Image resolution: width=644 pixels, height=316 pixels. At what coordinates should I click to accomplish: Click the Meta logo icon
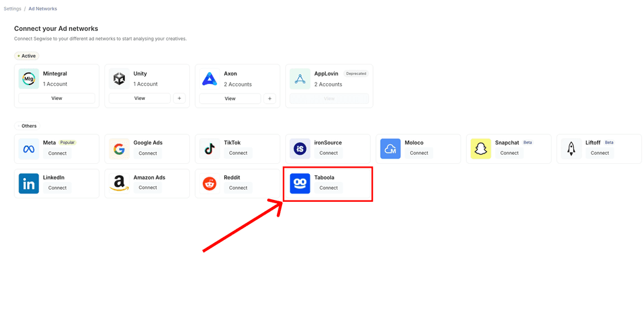[x=29, y=148]
